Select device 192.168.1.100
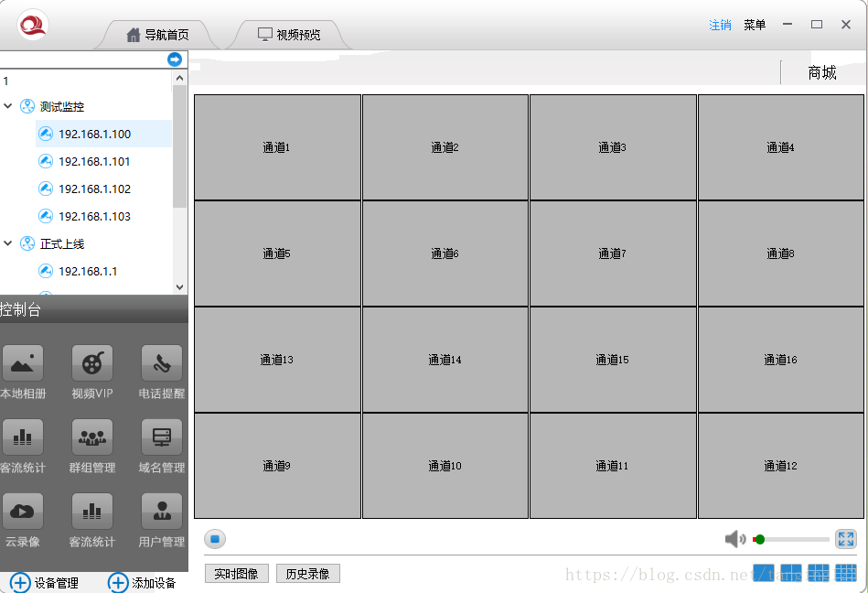The width and height of the screenshot is (868, 593). [103, 134]
